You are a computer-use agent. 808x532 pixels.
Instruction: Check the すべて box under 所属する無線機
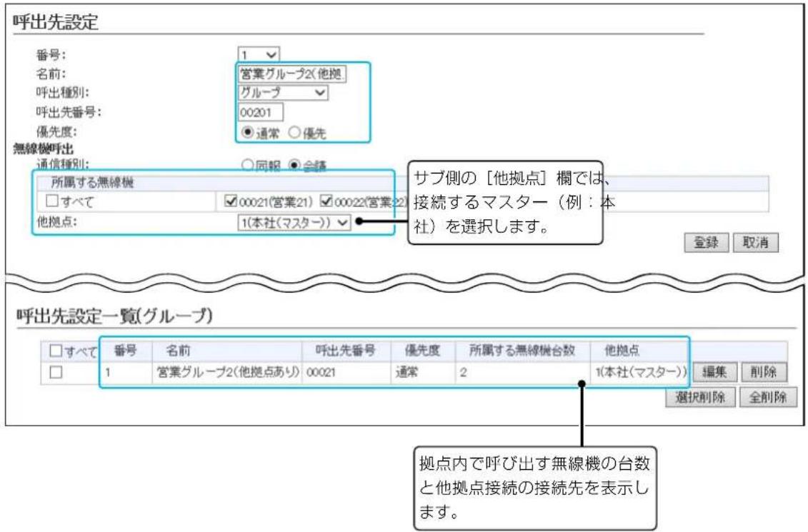[x=52, y=201]
